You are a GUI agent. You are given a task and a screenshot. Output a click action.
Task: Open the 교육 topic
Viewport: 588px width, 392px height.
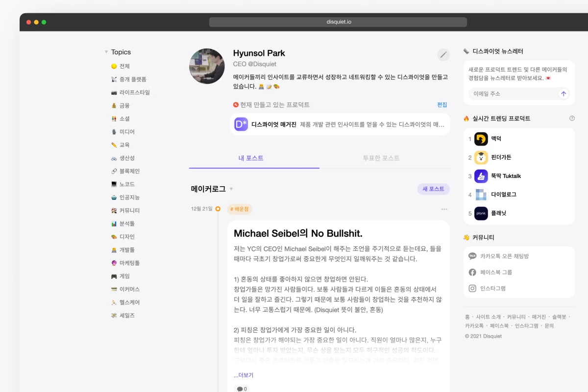121,145
